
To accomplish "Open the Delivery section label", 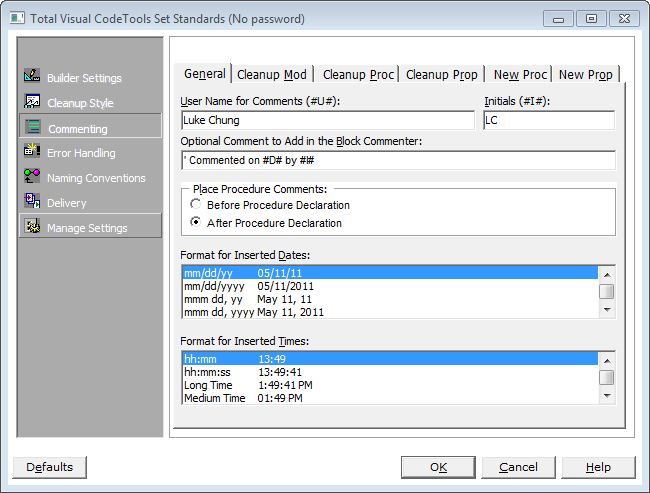I will [x=67, y=203].
